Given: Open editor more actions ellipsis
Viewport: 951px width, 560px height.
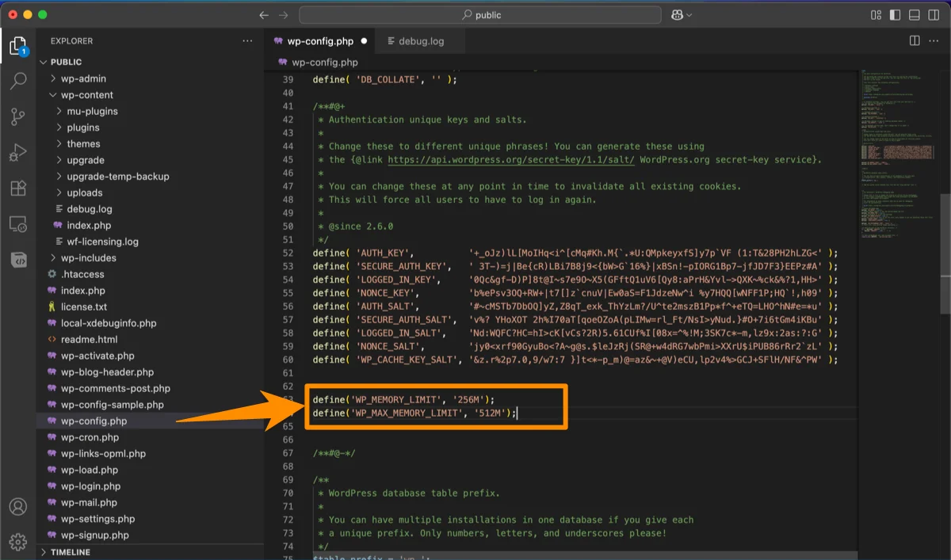Looking at the screenshot, I should pos(934,40).
